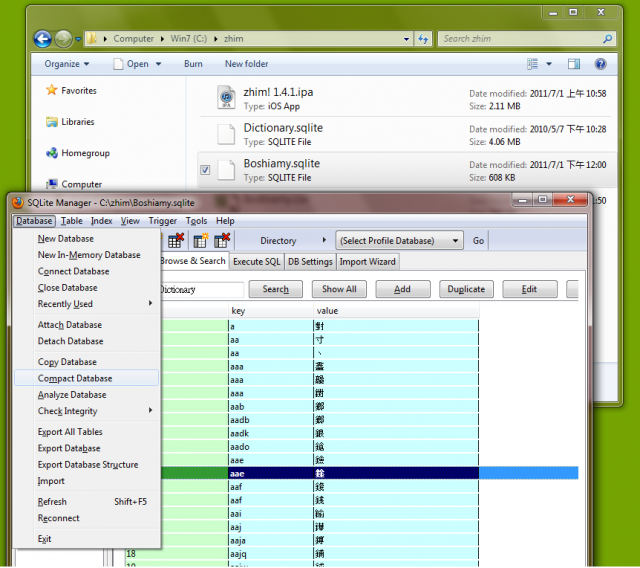The height and width of the screenshot is (568, 640).
Task: Switch to the Execute SQL tab
Action: click(256, 262)
